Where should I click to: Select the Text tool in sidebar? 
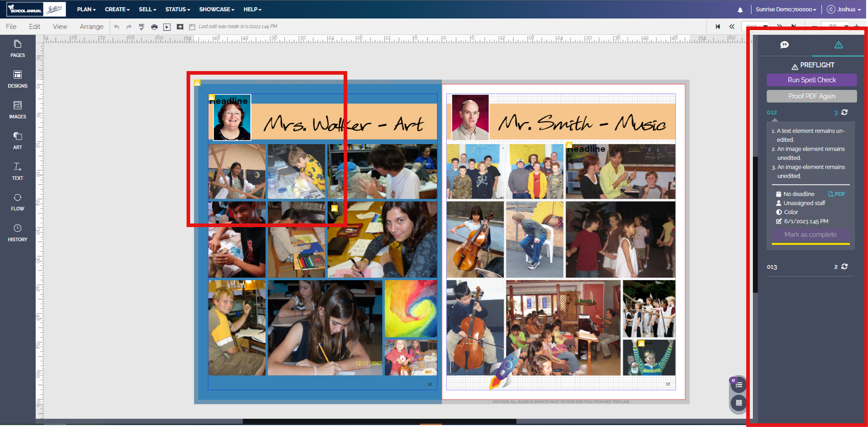tap(17, 171)
